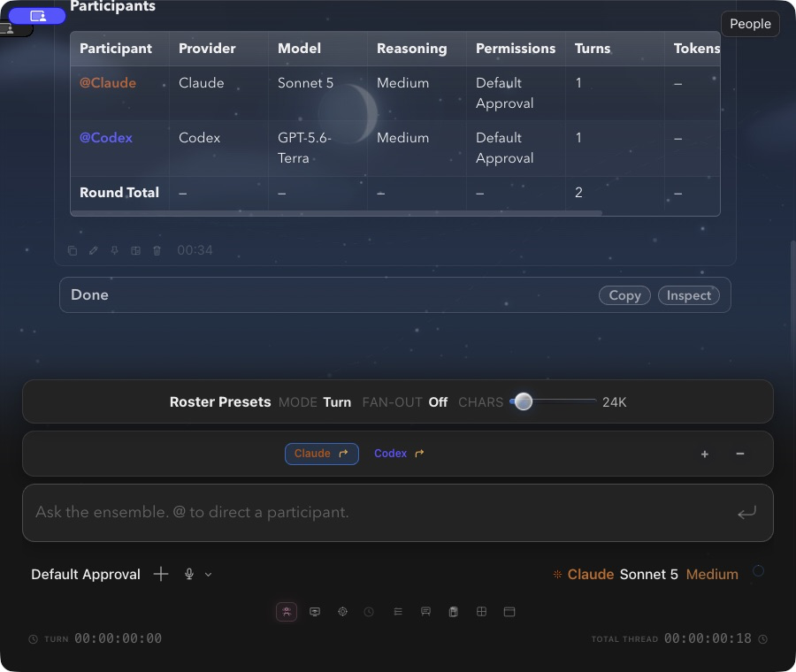Click the blue screen-share pill icon at top left
Screen dimensions: 796x672
pyautogui.click(x=37, y=16)
